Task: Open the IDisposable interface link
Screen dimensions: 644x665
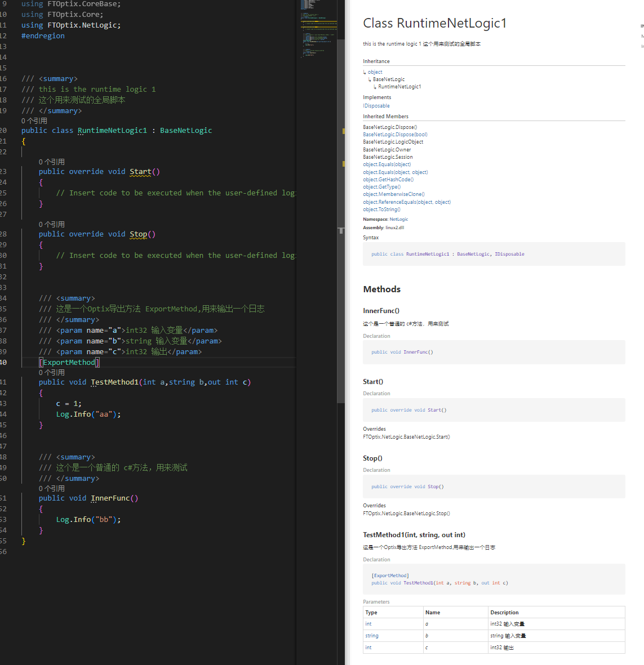Action: tap(376, 106)
